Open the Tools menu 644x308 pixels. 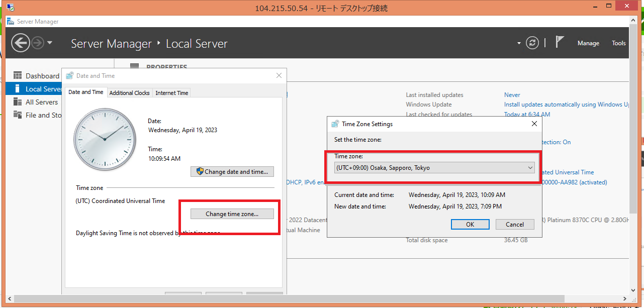(618, 43)
